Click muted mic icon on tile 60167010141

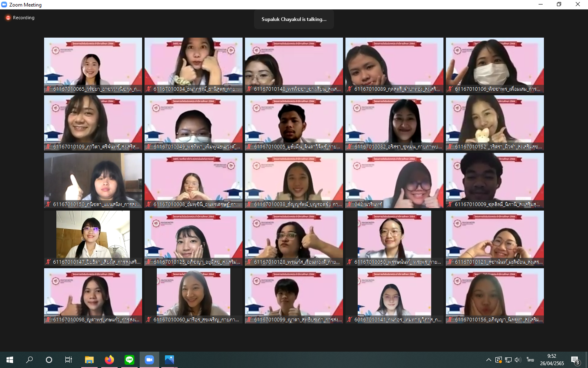[x=350, y=319]
